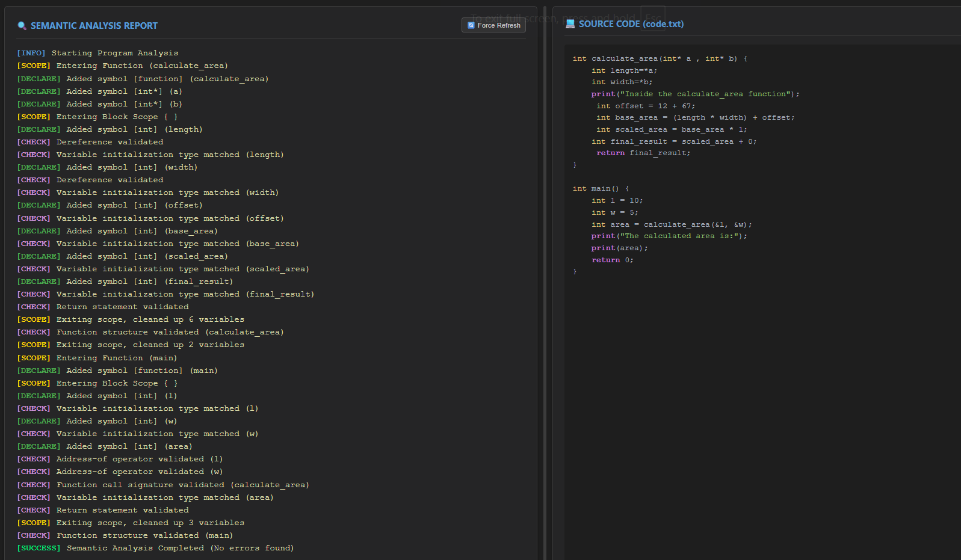Click Added symbol [int] (final_result) line
Screen dimensions: 961x560
pos(125,282)
